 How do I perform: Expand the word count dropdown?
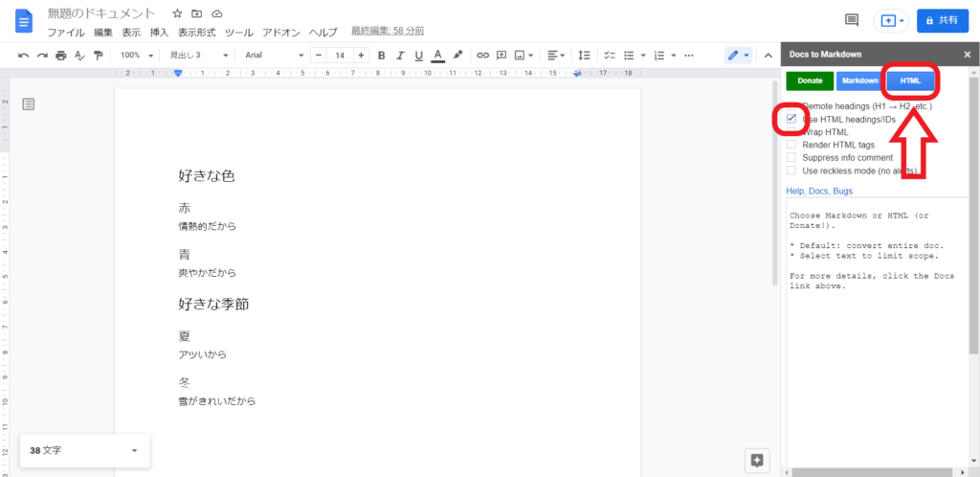[x=134, y=450]
